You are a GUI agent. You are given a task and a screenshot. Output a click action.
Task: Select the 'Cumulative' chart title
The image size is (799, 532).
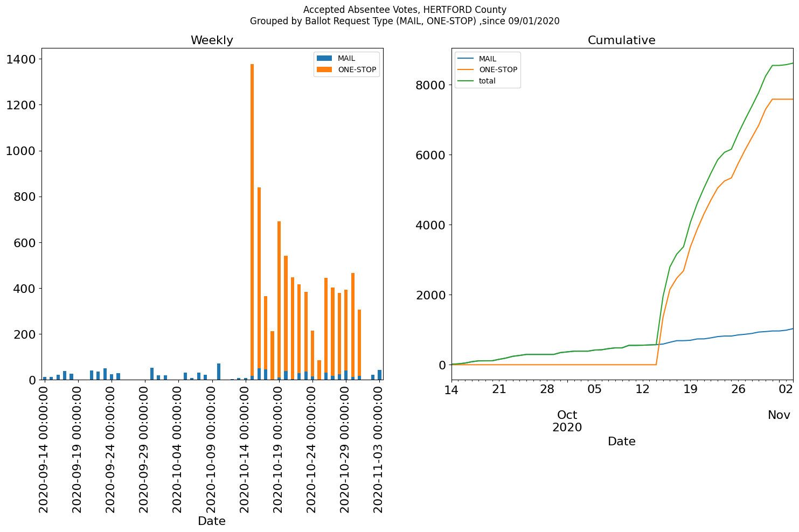point(622,40)
